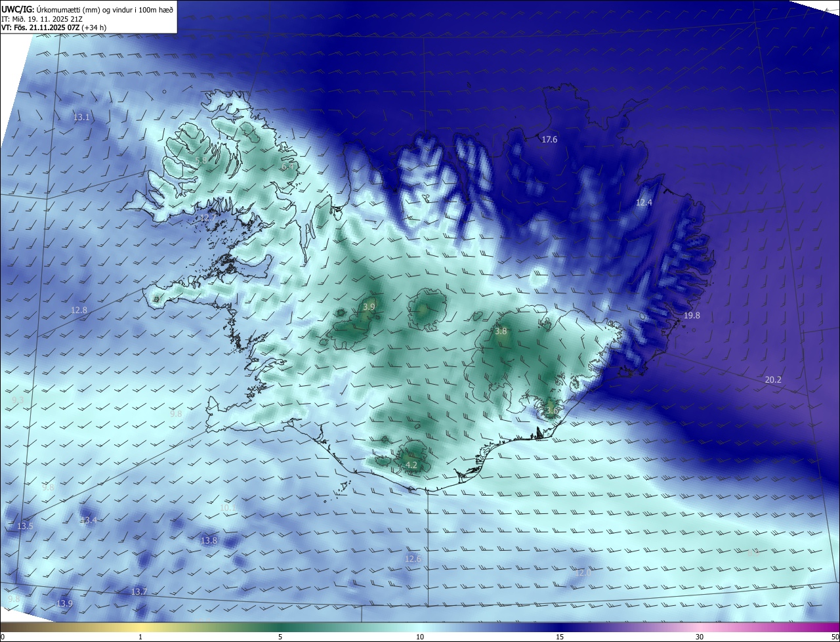The width and height of the screenshot is (840, 642).
Task: Click the 17.6 value in the north
Action: [549, 140]
